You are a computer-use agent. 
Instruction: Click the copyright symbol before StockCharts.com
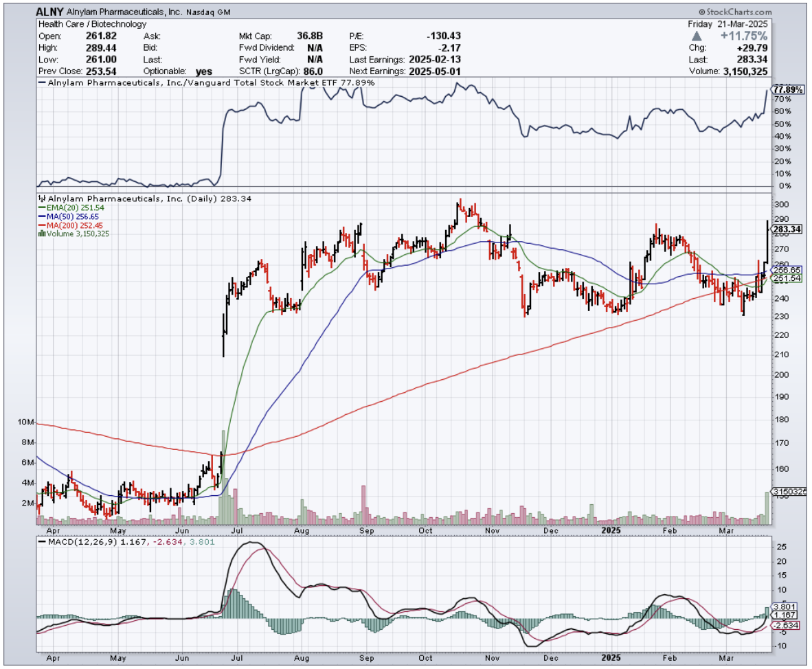[702, 12]
